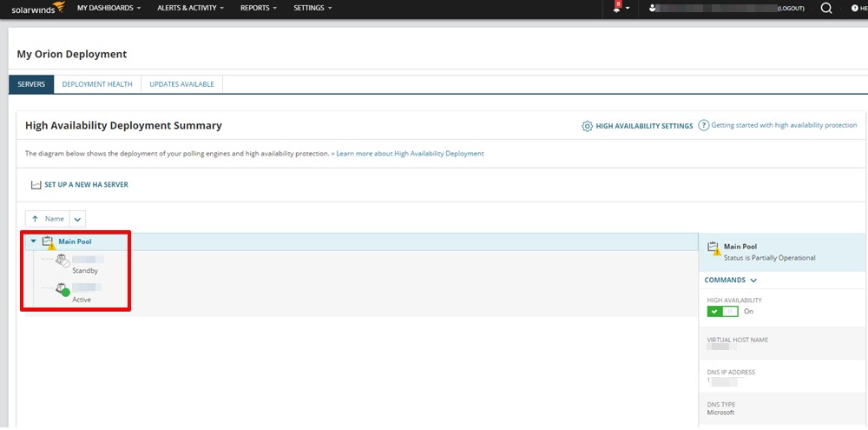Select the Standby server icon
The height and width of the screenshot is (430, 868).
click(x=62, y=260)
